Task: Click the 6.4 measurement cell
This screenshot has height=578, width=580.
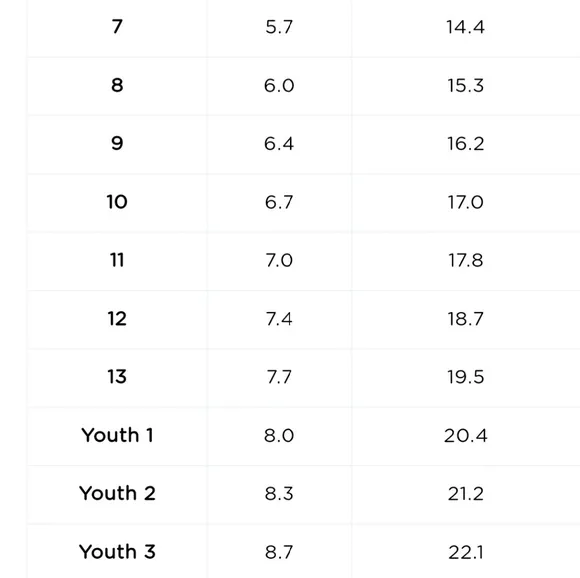Action: click(279, 143)
